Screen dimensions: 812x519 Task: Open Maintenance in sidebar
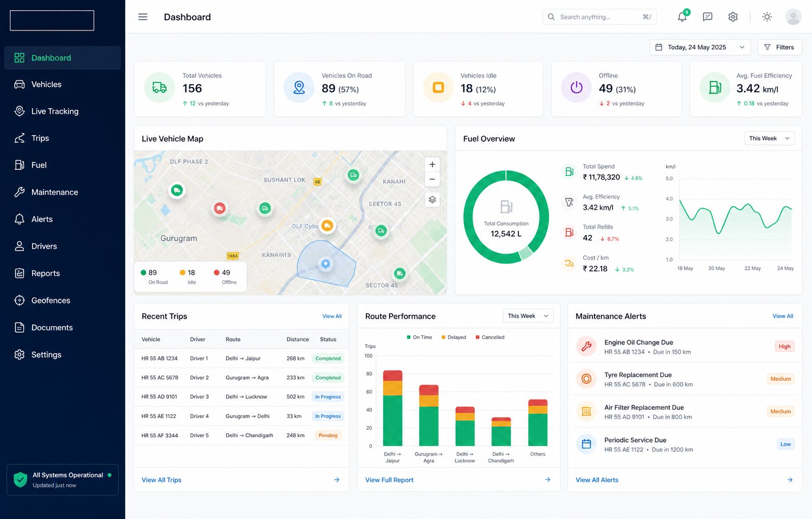pos(62,192)
